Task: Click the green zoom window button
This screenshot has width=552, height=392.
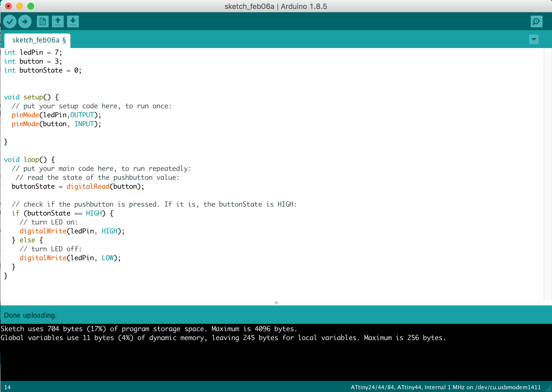Action: (31, 6)
